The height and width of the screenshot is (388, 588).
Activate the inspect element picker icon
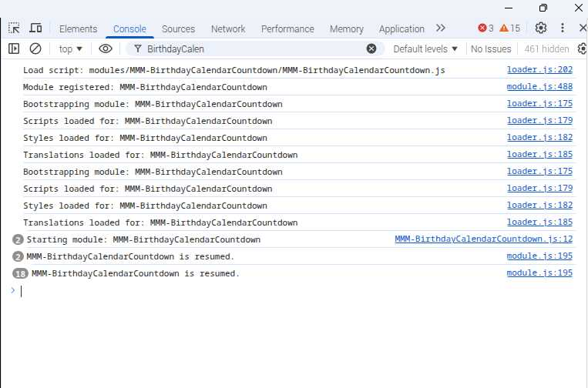pyautogui.click(x=14, y=28)
